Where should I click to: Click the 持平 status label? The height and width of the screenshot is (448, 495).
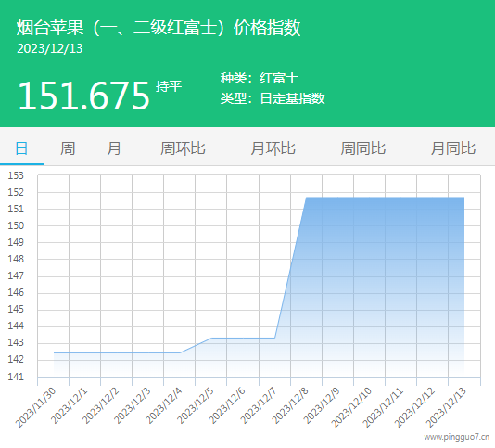(169, 86)
